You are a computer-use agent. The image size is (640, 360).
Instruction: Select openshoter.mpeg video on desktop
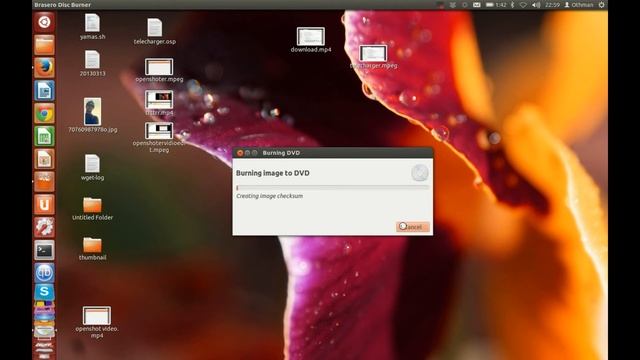(159, 70)
